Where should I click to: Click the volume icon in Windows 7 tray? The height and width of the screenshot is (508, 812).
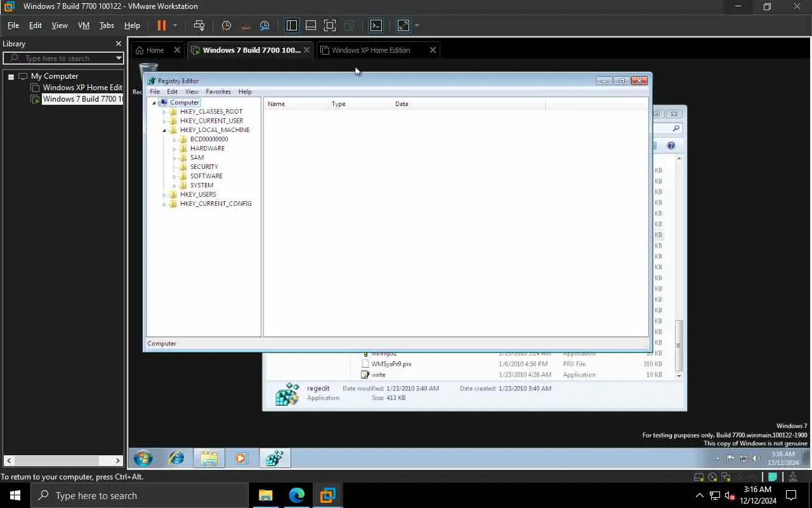click(756, 458)
